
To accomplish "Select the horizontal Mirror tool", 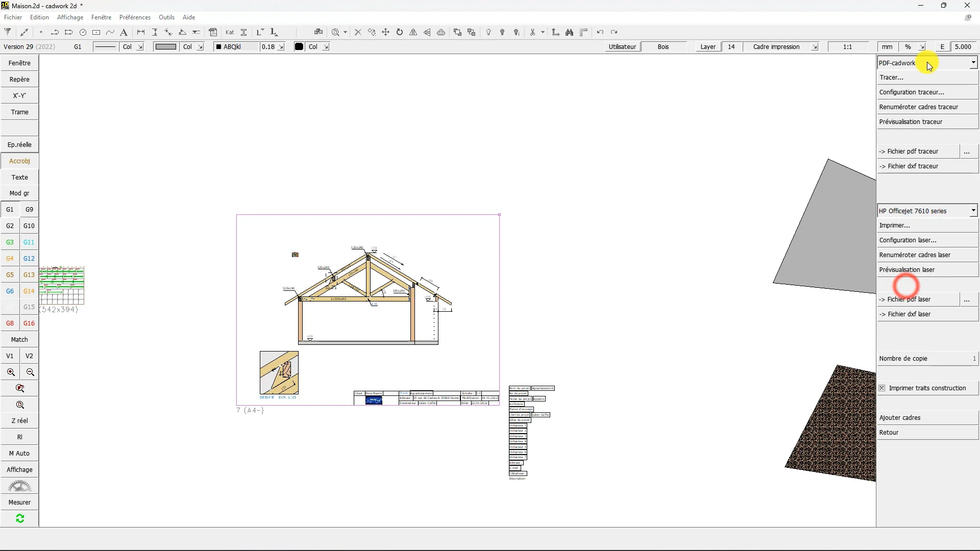I will (413, 32).
